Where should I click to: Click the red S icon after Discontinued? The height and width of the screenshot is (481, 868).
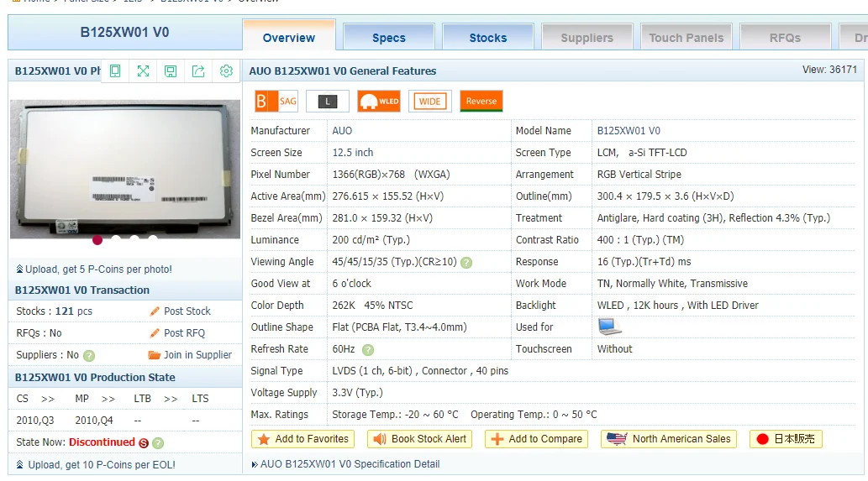[144, 443]
